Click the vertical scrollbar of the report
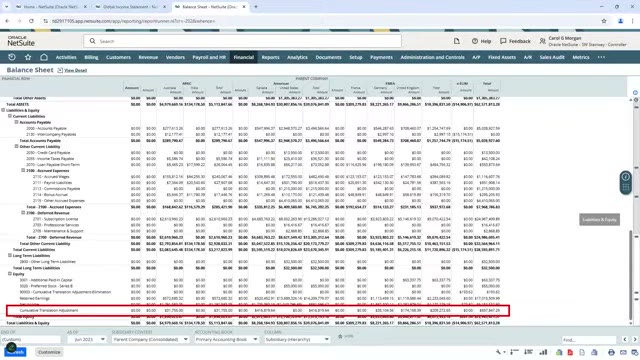The image size is (640, 360). pos(631,276)
